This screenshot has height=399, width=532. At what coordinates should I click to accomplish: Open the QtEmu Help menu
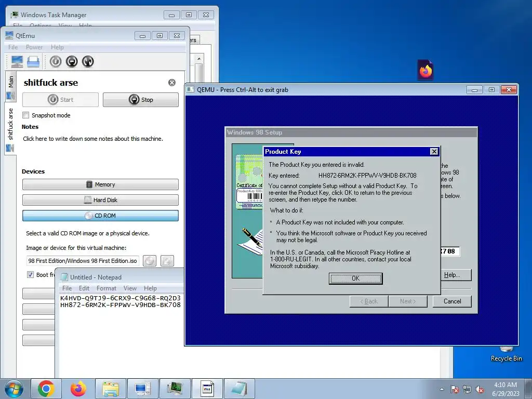(x=57, y=47)
